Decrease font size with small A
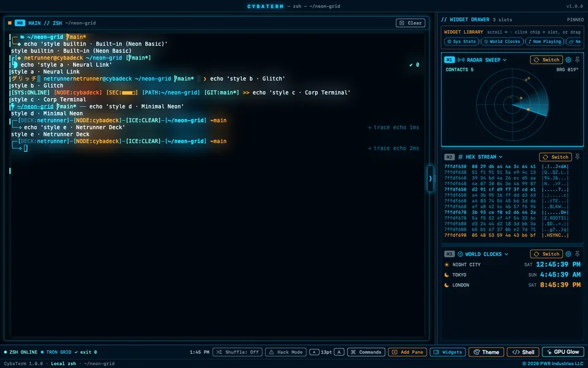The height and width of the screenshot is (368, 588). tap(314, 352)
